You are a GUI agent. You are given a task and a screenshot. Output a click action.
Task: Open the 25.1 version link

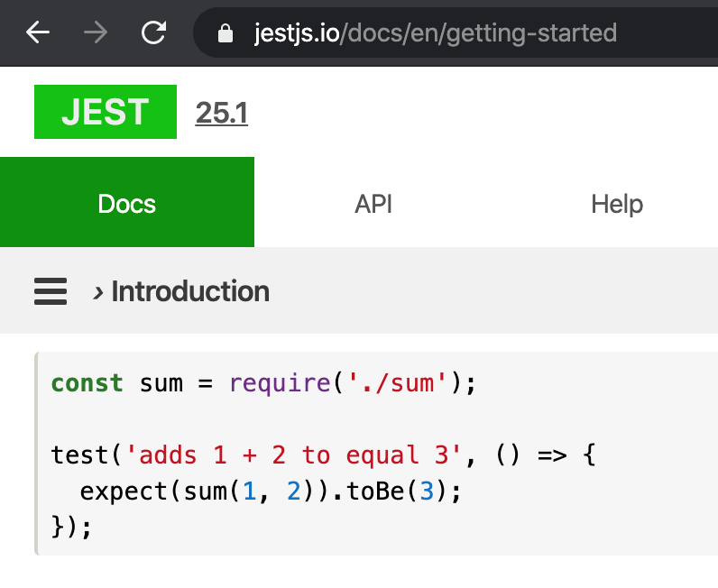pyautogui.click(x=222, y=113)
